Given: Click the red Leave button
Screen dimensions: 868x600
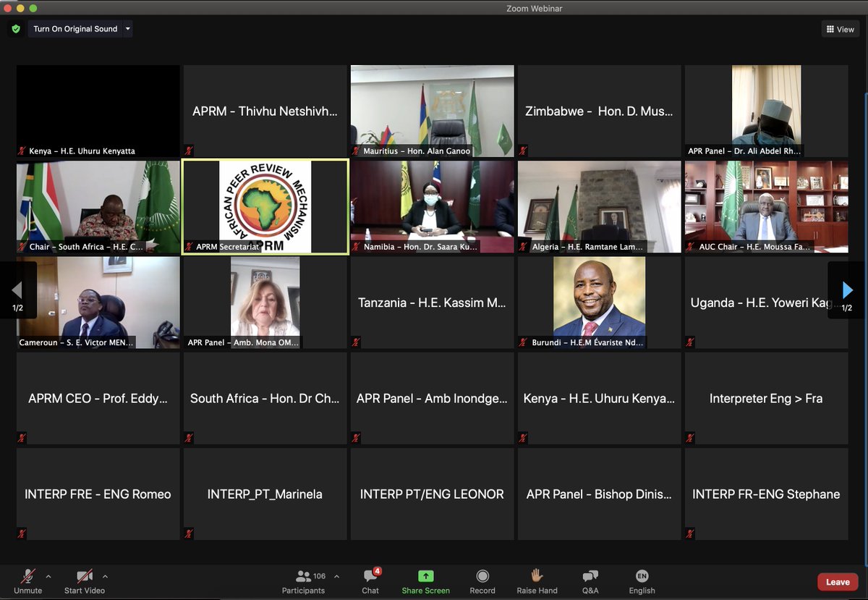Looking at the screenshot, I should [838, 582].
